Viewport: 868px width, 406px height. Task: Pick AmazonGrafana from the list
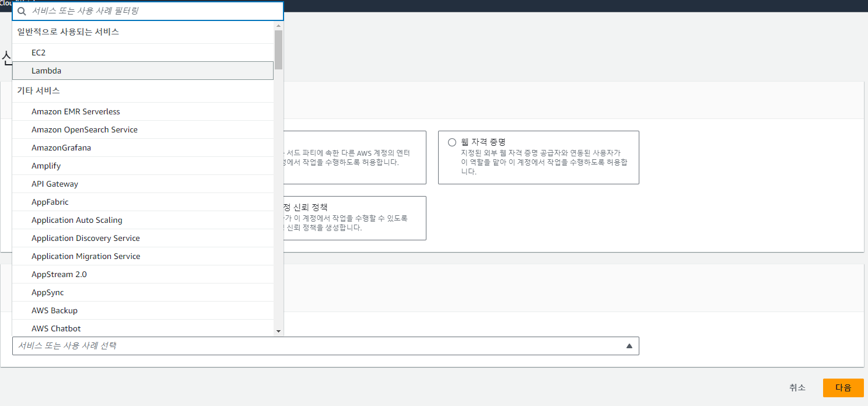(x=143, y=148)
